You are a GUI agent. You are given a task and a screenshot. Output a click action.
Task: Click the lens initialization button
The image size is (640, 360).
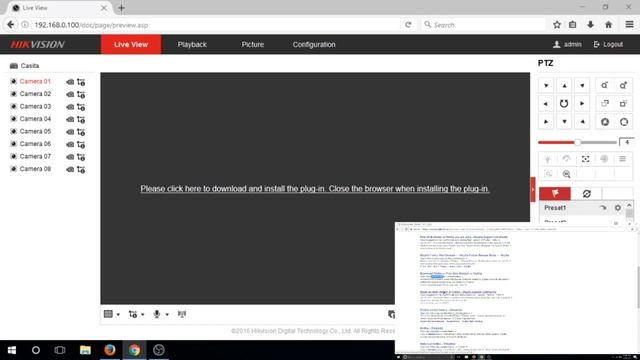click(x=604, y=159)
